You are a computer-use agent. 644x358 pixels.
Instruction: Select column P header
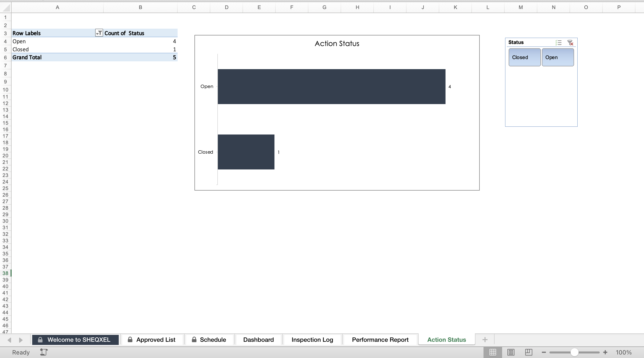(619, 7)
